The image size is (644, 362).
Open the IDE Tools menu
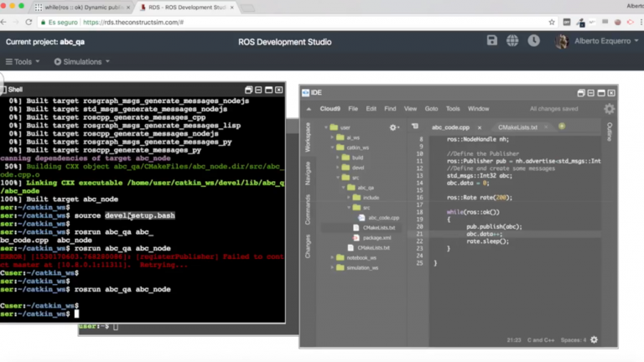(453, 109)
